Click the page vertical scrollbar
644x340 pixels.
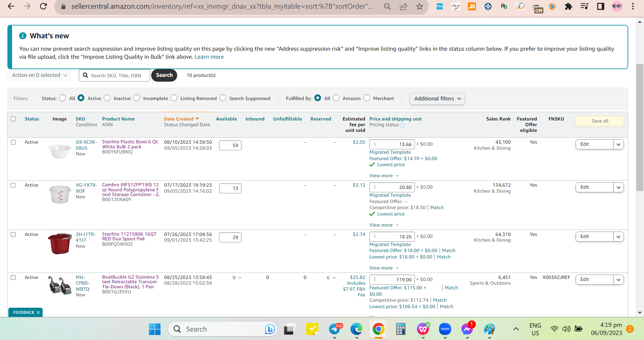[x=640, y=128]
